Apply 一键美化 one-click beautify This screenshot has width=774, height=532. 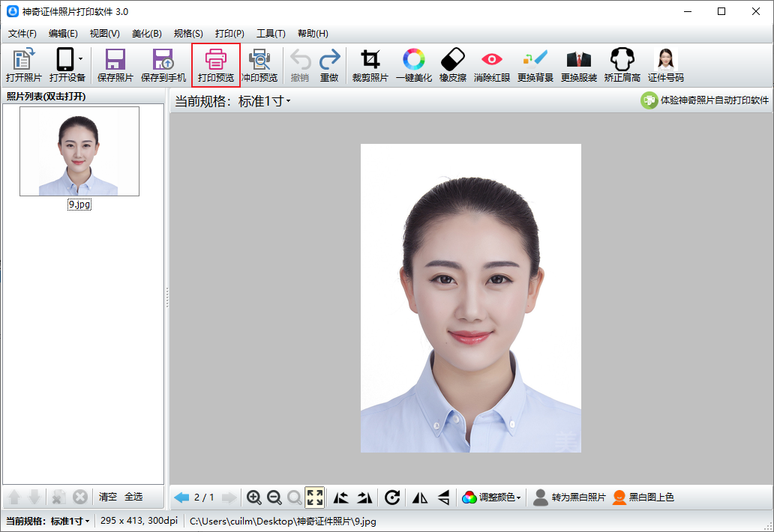coord(413,60)
